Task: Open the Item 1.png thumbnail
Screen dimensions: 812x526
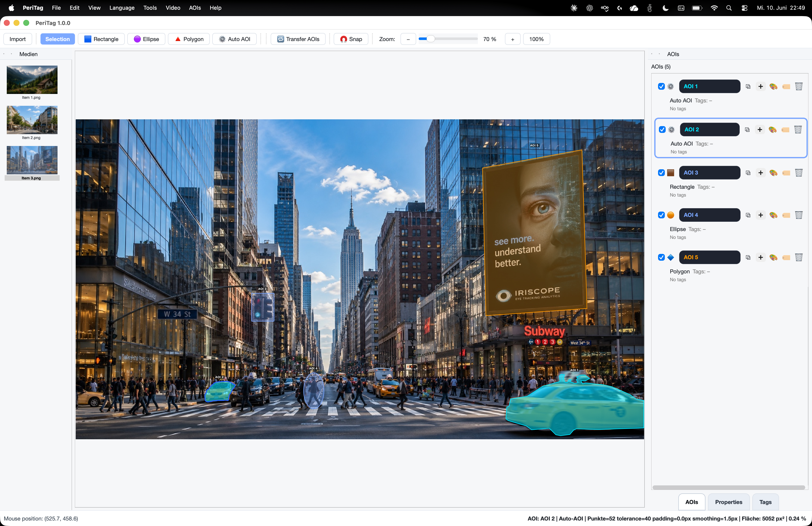Action: point(32,80)
